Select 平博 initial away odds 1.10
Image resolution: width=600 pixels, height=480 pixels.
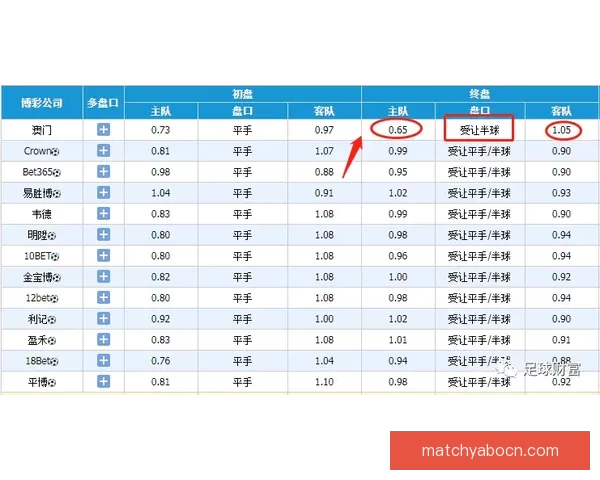[324, 382]
